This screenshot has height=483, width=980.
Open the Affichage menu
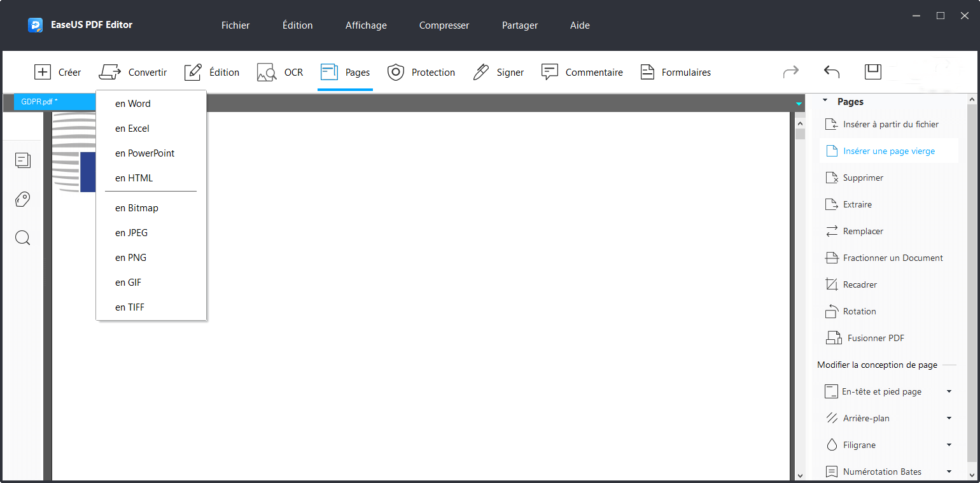point(366,25)
